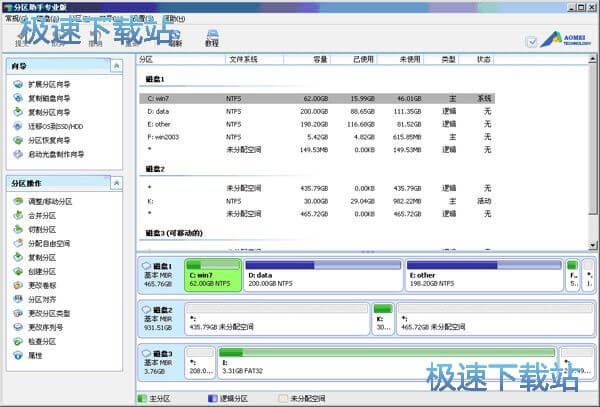
Task: Sort by the 已使用 column header
Action: (354, 59)
